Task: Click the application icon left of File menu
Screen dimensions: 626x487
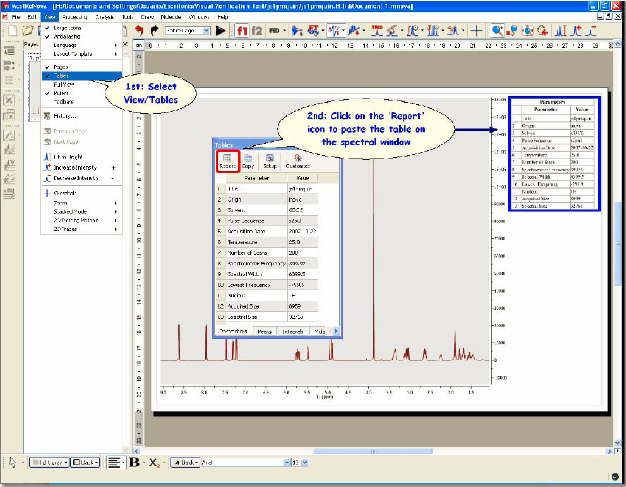Action: point(5,17)
